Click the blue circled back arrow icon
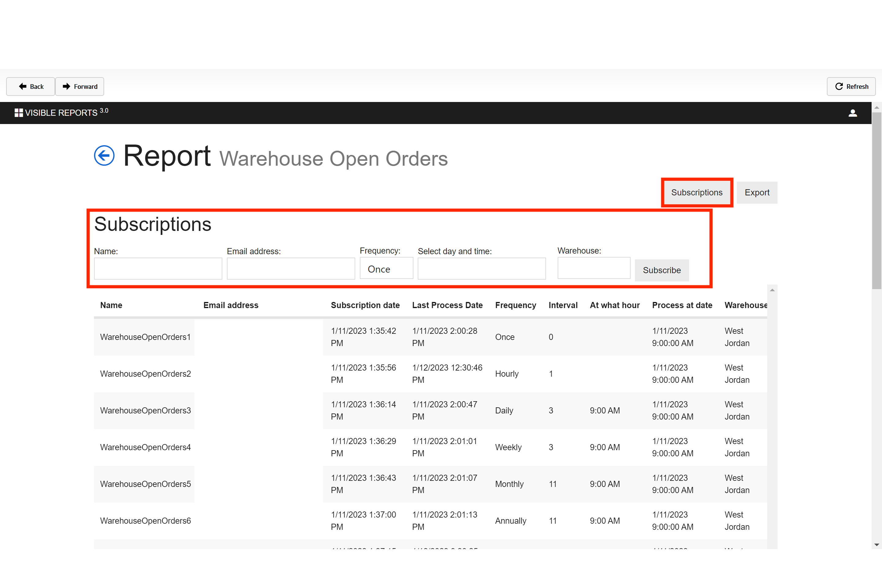Viewport: 882px width, 588px height. (104, 156)
